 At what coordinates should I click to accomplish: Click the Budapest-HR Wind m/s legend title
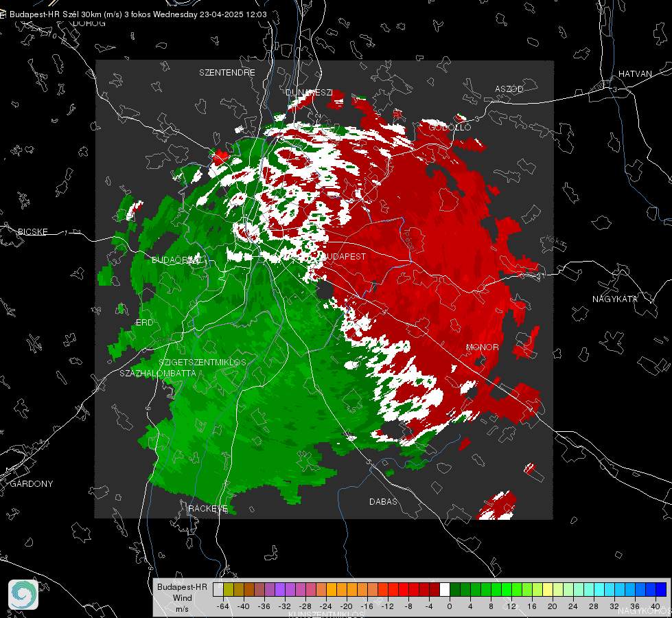182,598
